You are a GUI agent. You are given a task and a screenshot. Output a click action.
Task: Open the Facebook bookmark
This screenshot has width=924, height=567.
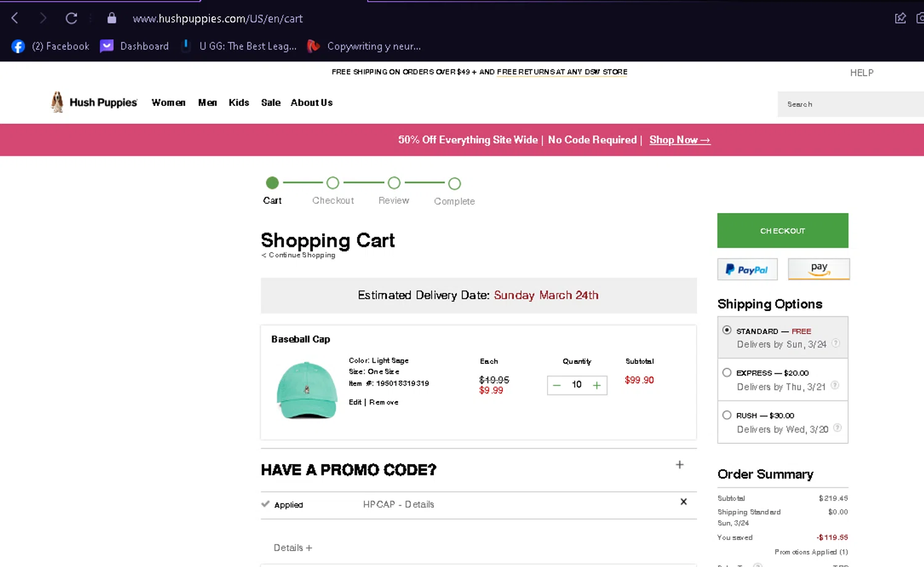tap(51, 46)
